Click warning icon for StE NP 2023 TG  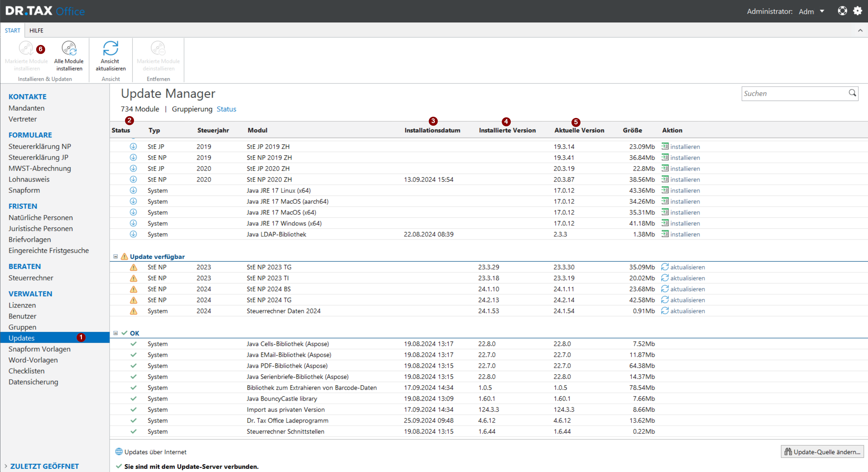tap(133, 267)
